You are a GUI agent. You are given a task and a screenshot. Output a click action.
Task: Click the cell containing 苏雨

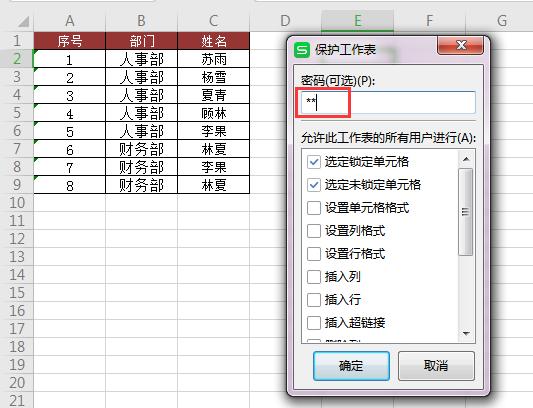(x=213, y=59)
